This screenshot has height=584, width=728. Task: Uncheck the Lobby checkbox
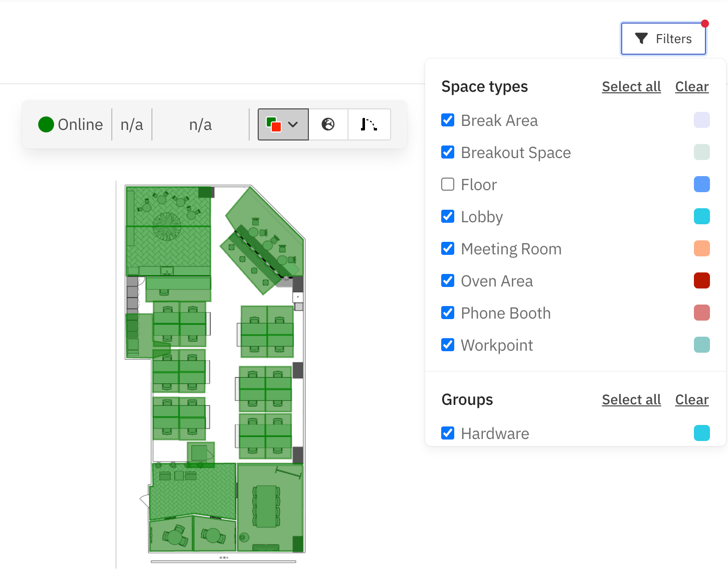448,217
